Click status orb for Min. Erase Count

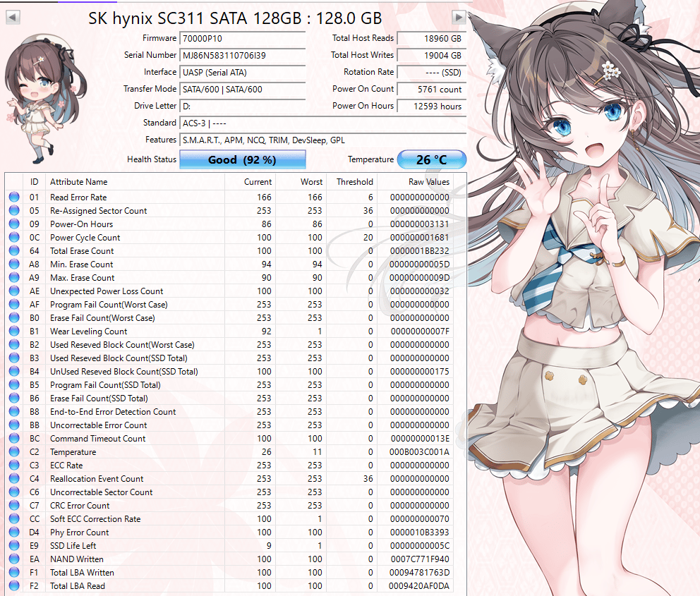pos(14,264)
